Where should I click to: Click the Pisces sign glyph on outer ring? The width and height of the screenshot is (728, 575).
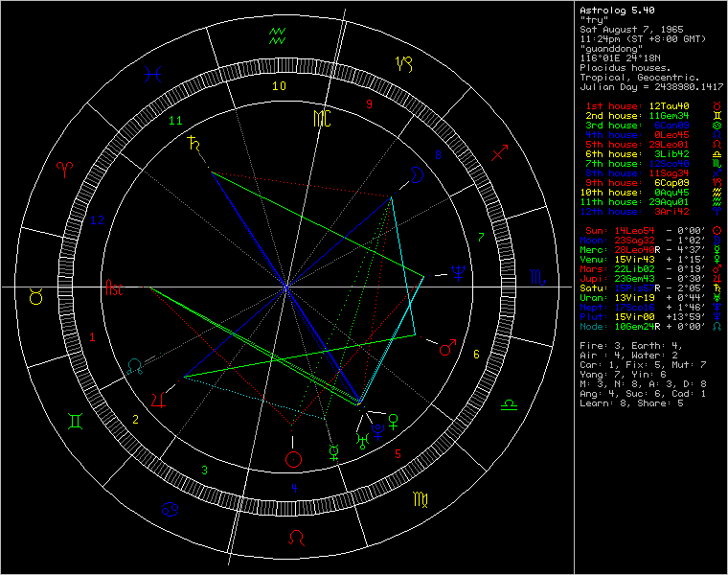152,75
